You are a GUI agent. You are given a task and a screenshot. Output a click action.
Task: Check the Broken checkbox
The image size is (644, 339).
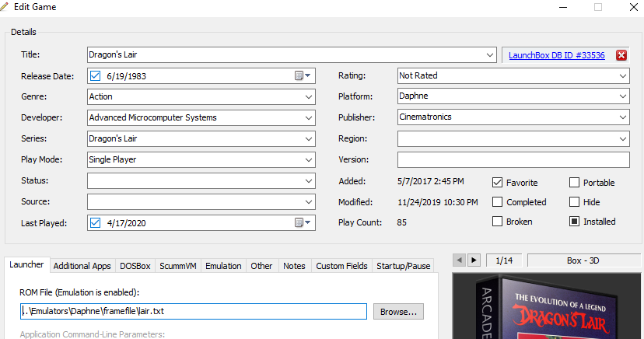[497, 222]
